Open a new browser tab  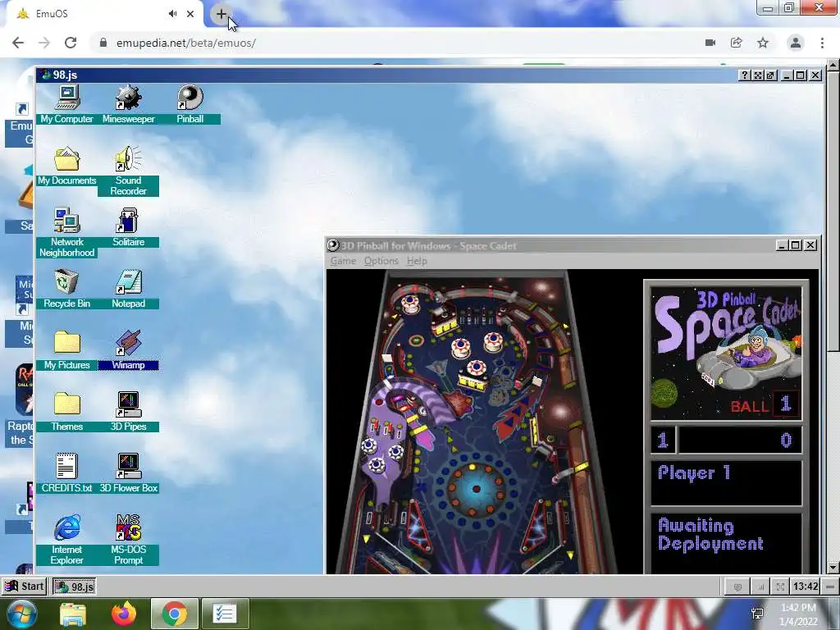tap(221, 14)
